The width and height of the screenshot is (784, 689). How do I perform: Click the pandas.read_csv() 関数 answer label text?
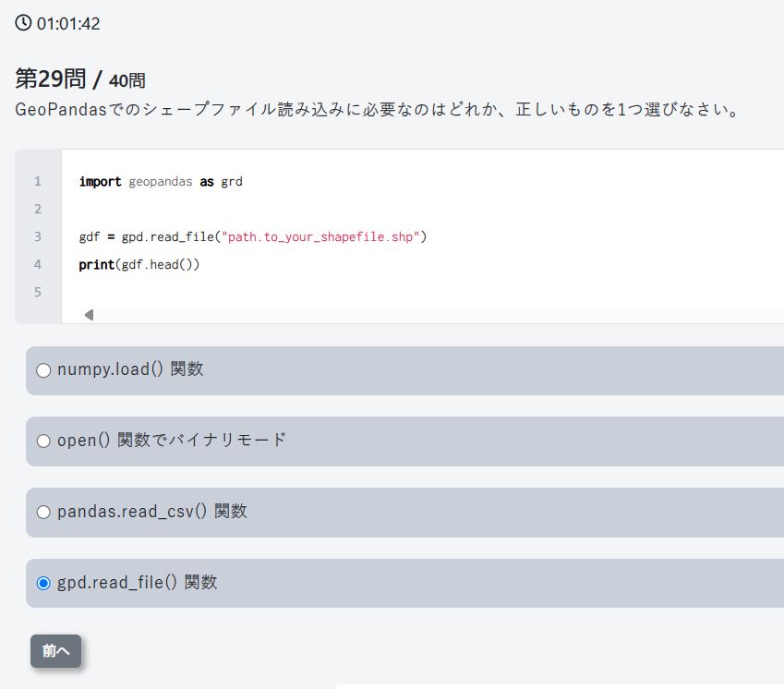(x=152, y=512)
